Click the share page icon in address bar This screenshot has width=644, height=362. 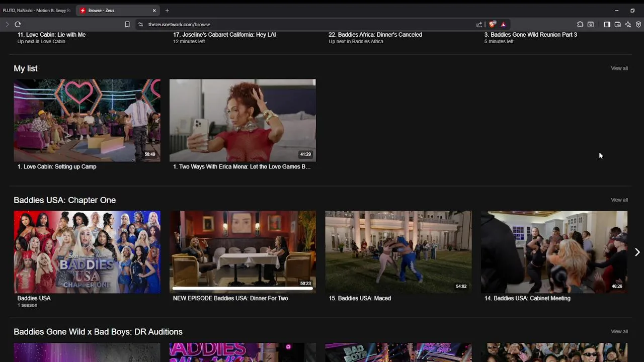(x=479, y=24)
